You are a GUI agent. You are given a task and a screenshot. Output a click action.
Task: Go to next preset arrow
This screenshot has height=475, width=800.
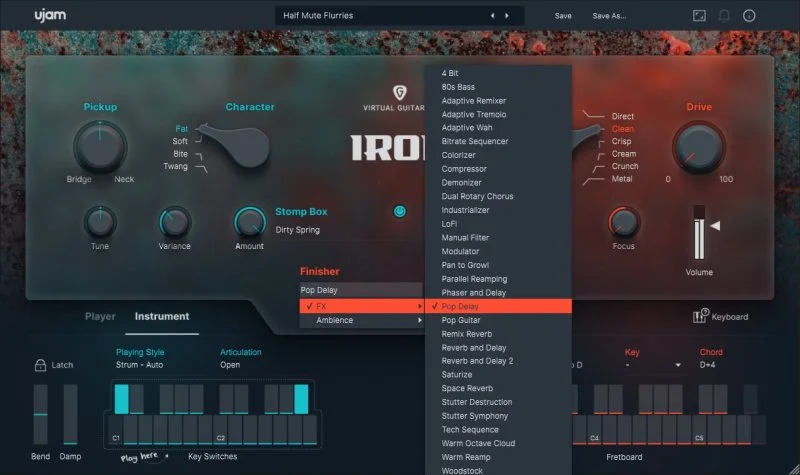507,16
